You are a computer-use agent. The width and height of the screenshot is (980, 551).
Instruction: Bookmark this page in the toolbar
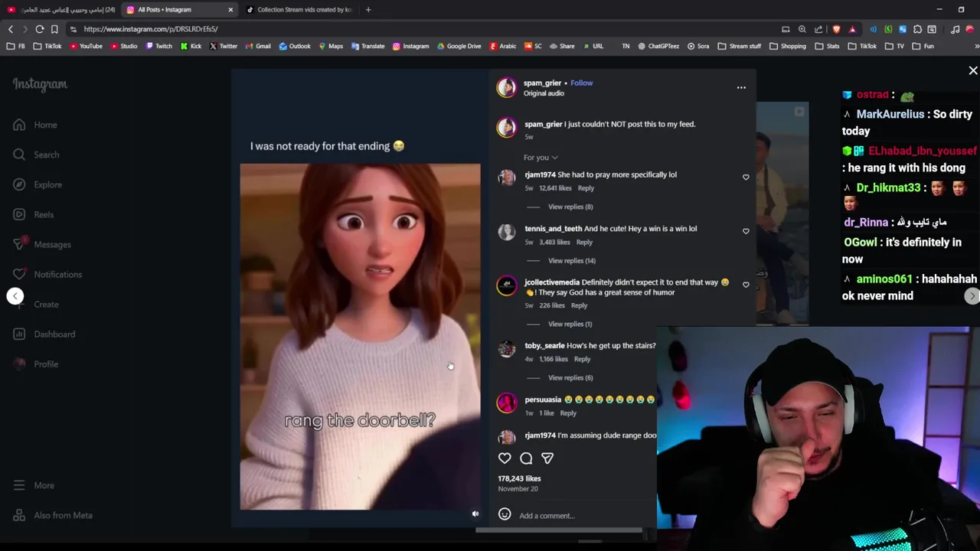click(54, 29)
